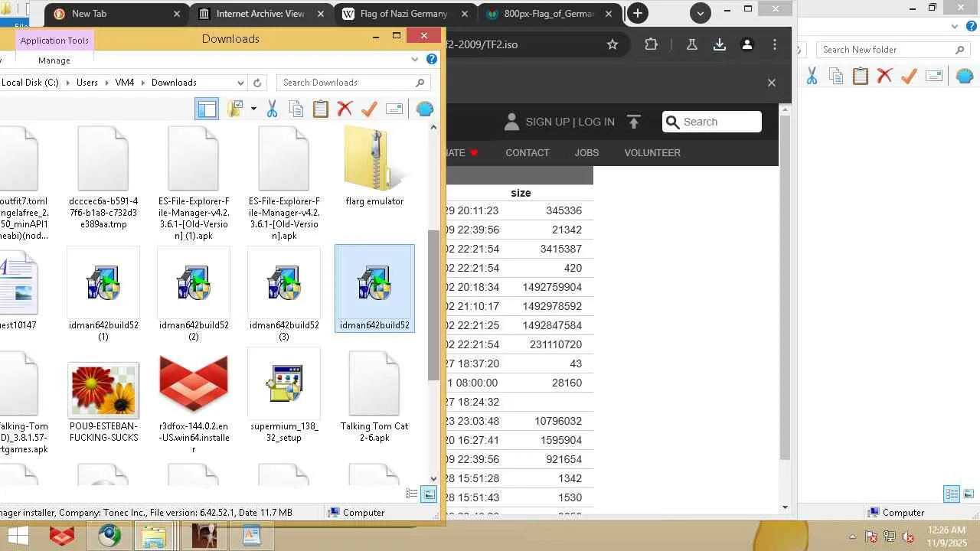Open browser tab search dropdown
The width and height of the screenshot is (980, 551).
tap(700, 13)
